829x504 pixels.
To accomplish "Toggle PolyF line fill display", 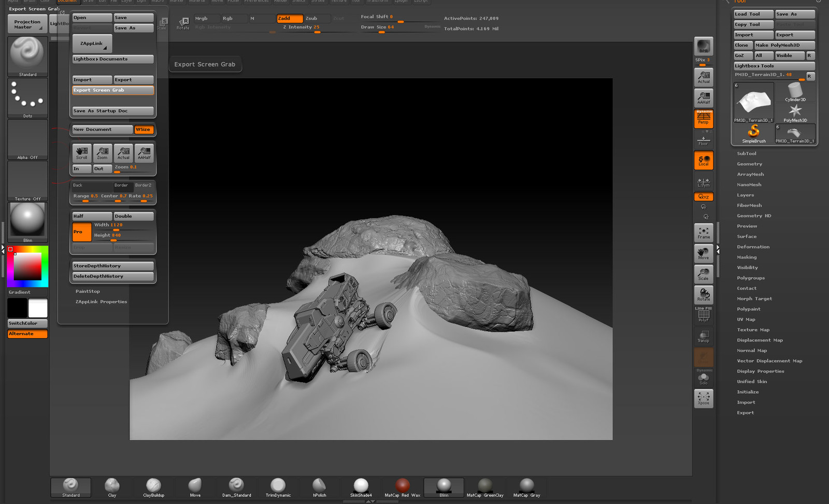I will [x=704, y=314].
